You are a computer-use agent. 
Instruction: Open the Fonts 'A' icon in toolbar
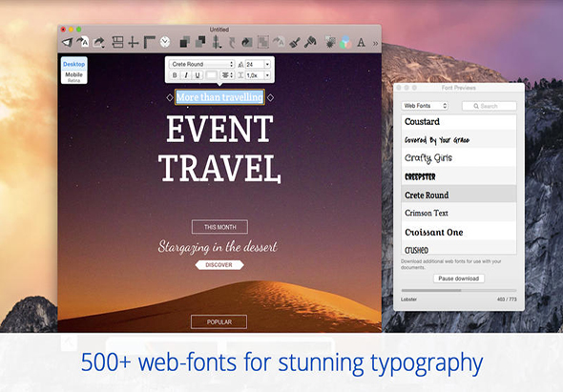click(x=361, y=42)
